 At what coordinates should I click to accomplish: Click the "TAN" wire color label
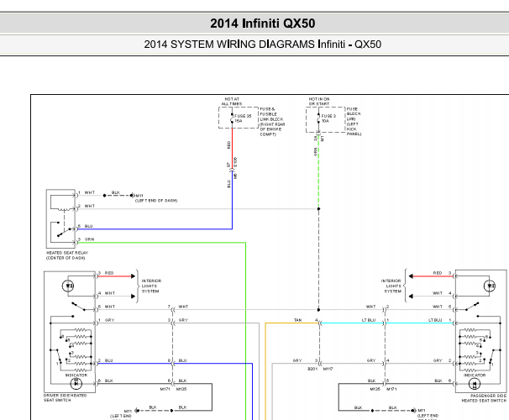point(297,320)
